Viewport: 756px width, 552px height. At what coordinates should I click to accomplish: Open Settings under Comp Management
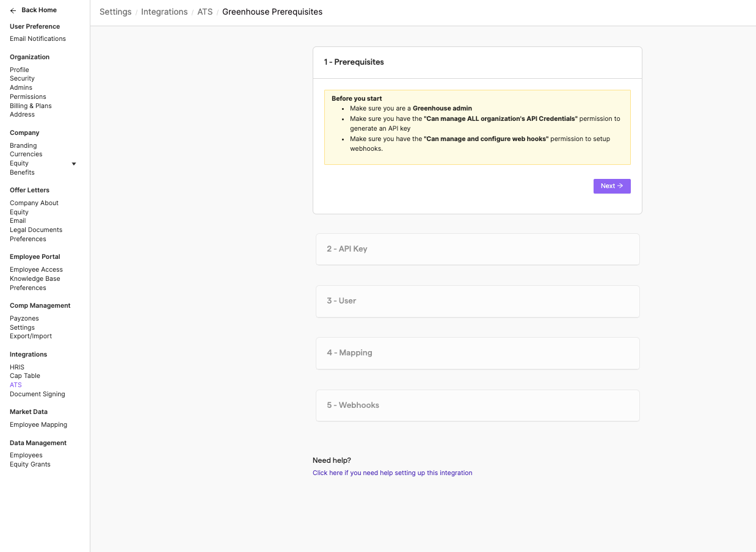[x=22, y=327]
